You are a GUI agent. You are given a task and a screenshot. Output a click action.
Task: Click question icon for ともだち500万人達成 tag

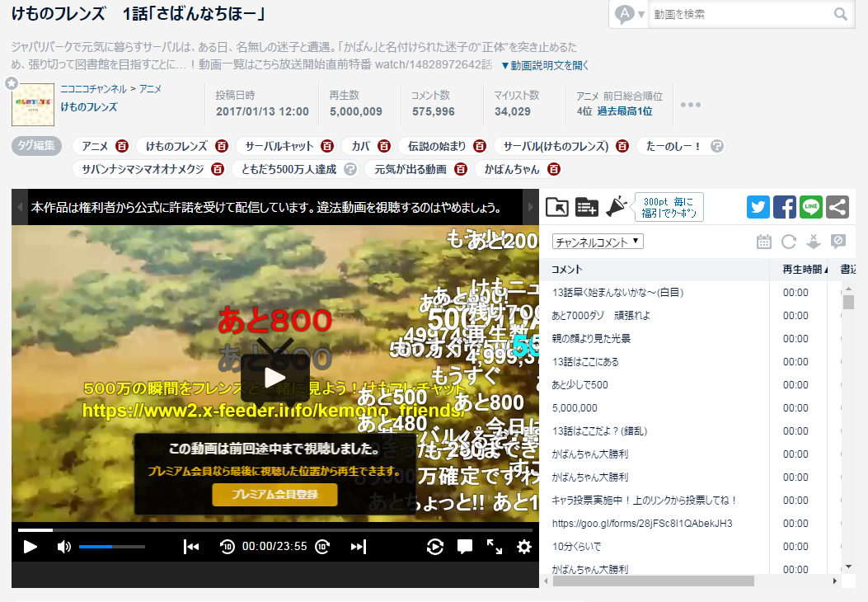point(350,170)
